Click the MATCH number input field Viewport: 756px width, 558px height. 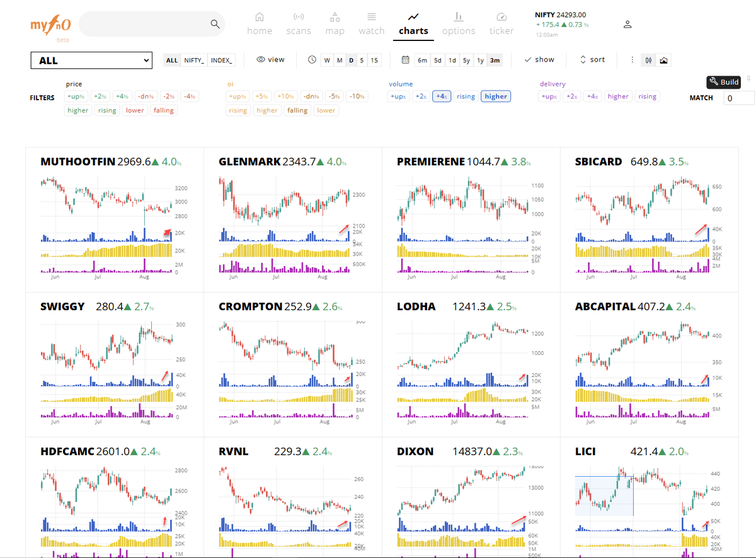(x=738, y=98)
